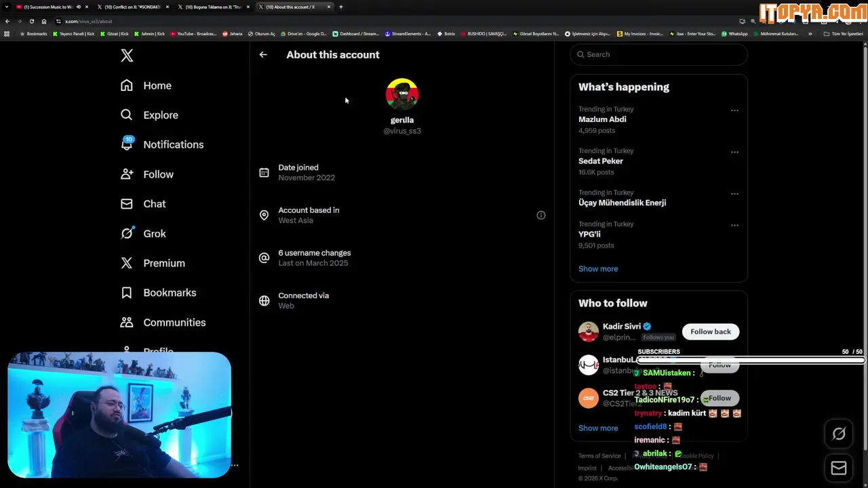This screenshot has width=868, height=488.
Task: Open Notifications with the 10 badge
Action: pos(161,144)
